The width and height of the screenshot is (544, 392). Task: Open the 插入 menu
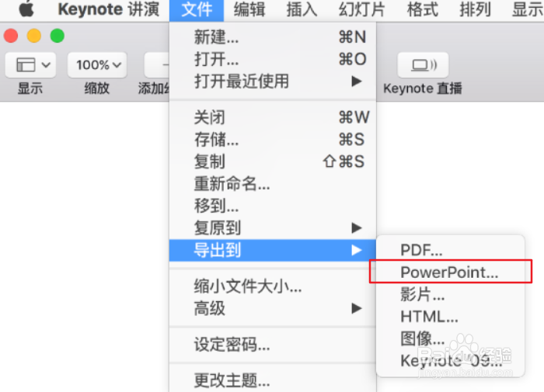click(302, 10)
